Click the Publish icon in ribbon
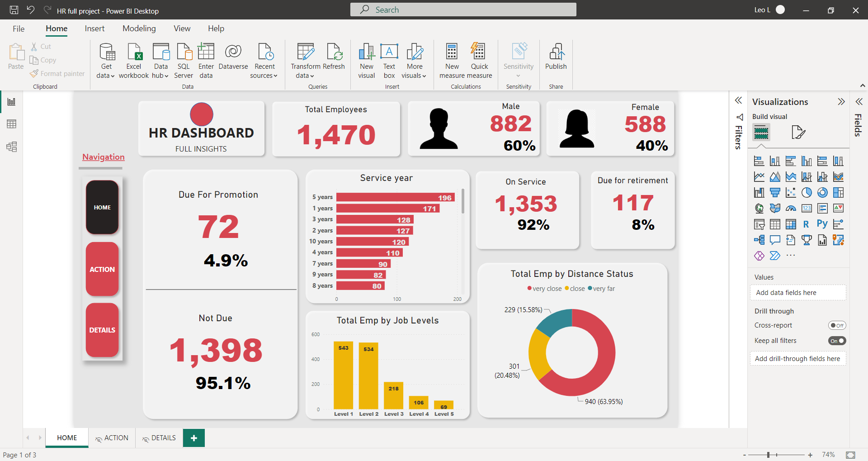 pyautogui.click(x=556, y=57)
